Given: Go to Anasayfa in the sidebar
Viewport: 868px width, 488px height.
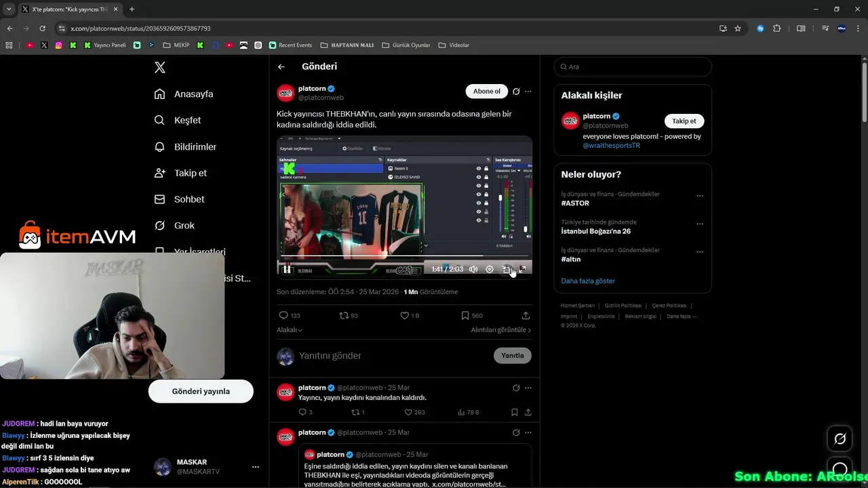Looking at the screenshot, I should (184, 94).
